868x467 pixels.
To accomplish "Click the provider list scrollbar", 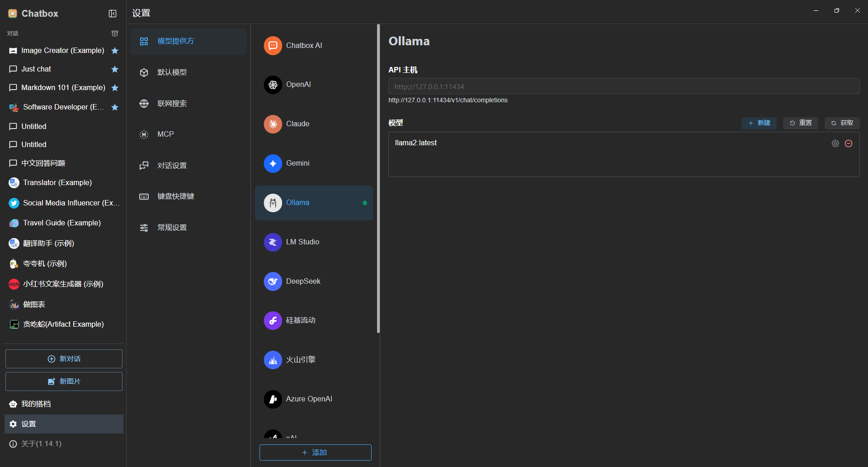I will coord(378,179).
